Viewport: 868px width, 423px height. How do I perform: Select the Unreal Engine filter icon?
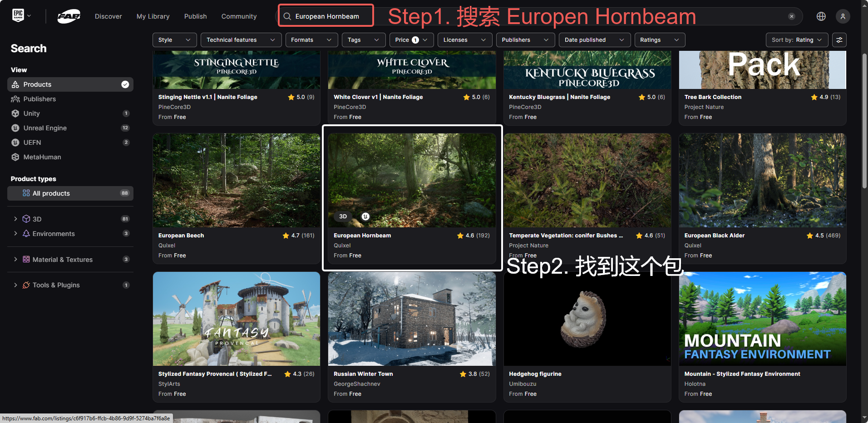(x=15, y=128)
